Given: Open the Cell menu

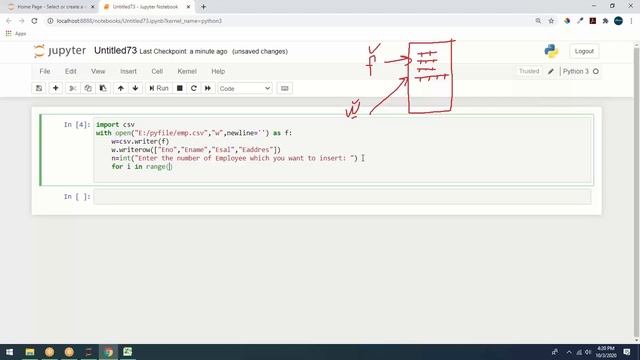Looking at the screenshot, I should pyautogui.click(x=157, y=71).
